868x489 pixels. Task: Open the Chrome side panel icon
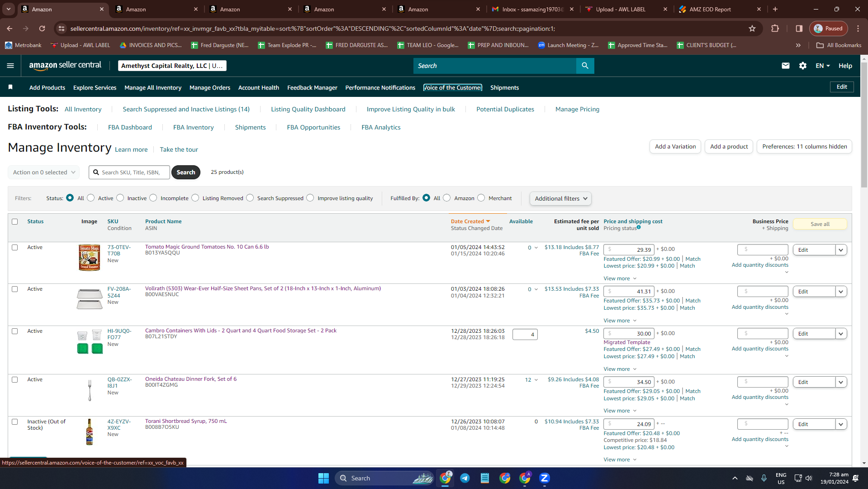click(799, 29)
